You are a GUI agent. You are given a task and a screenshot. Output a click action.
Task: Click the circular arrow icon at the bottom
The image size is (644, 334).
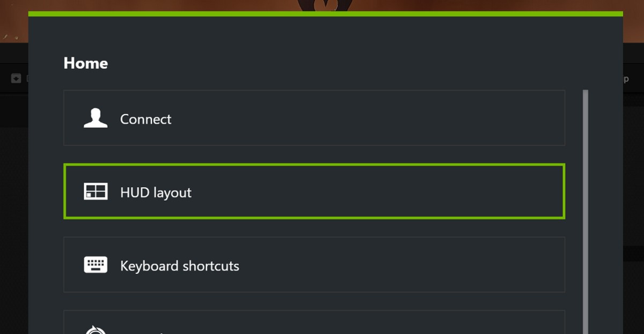pyautogui.click(x=96, y=329)
